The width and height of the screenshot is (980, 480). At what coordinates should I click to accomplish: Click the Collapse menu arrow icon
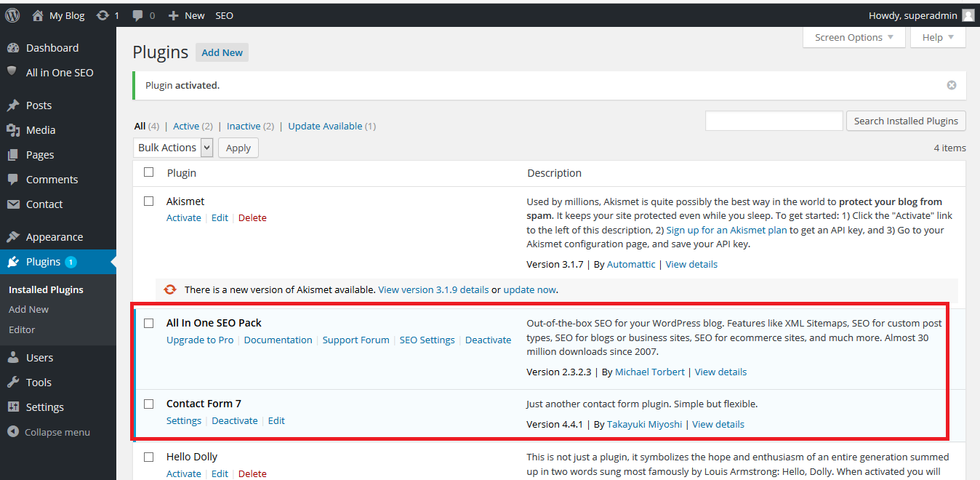click(x=13, y=432)
